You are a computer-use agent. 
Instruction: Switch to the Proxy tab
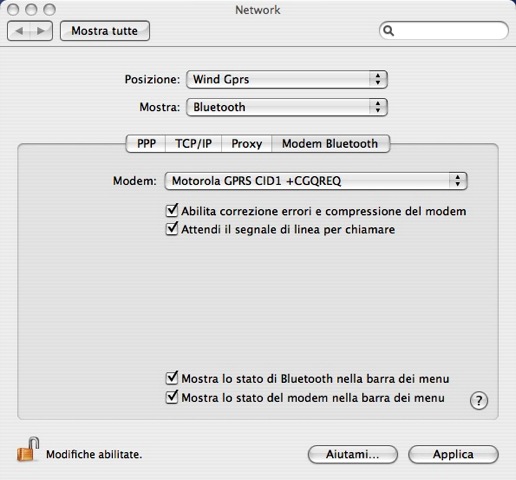pos(247,144)
